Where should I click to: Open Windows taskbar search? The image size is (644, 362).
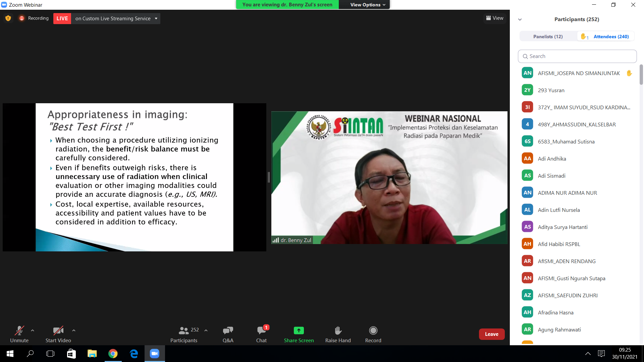click(30, 354)
